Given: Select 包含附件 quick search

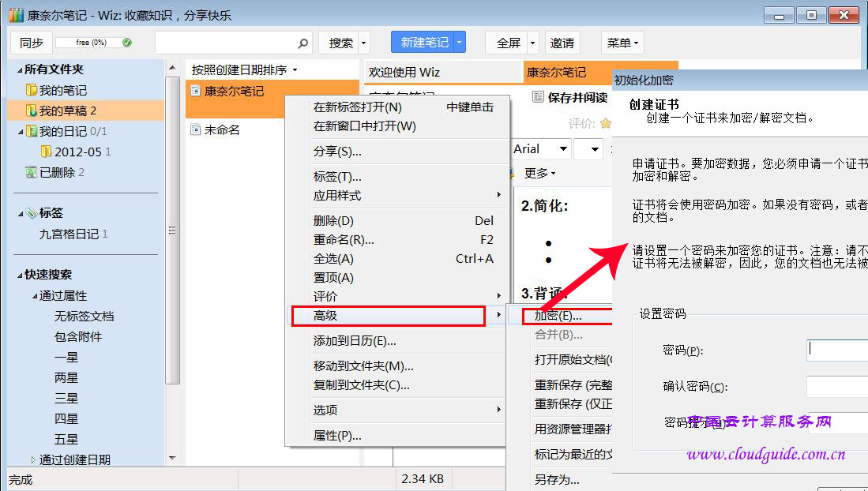Looking at the screenshot, I should pos(78,336).
